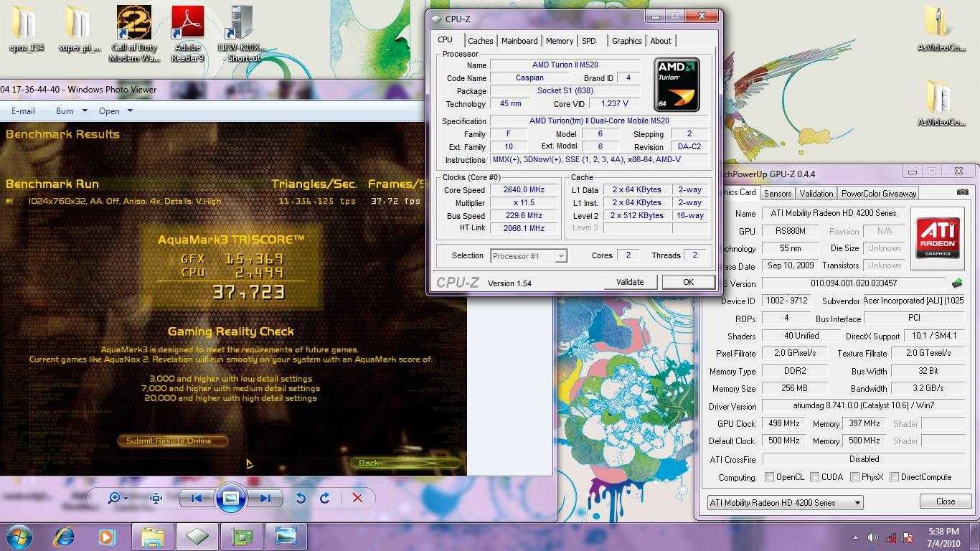
Task: Click the OK button in CPU-Z
Action: point(688,282)
